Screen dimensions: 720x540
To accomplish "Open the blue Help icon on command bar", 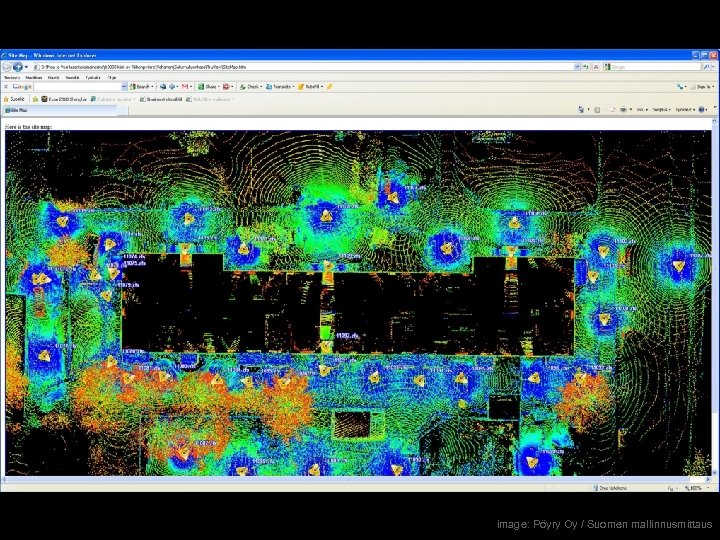I will (x=702, y=110).
